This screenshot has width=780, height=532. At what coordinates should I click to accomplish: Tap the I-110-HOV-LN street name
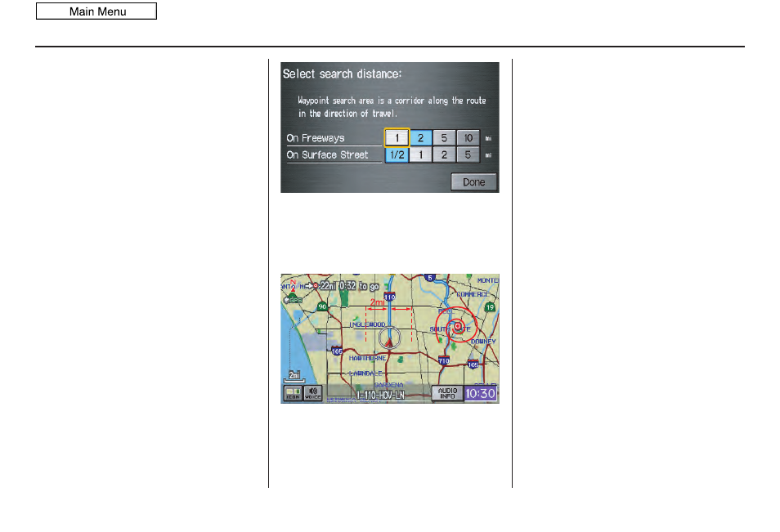[x=380, y=396]
